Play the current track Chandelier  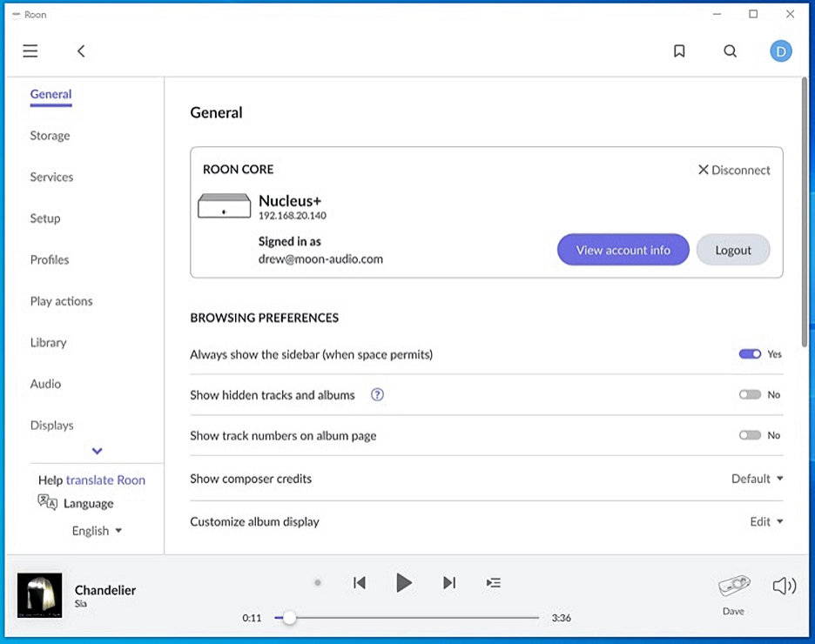(x=403, y=583)
